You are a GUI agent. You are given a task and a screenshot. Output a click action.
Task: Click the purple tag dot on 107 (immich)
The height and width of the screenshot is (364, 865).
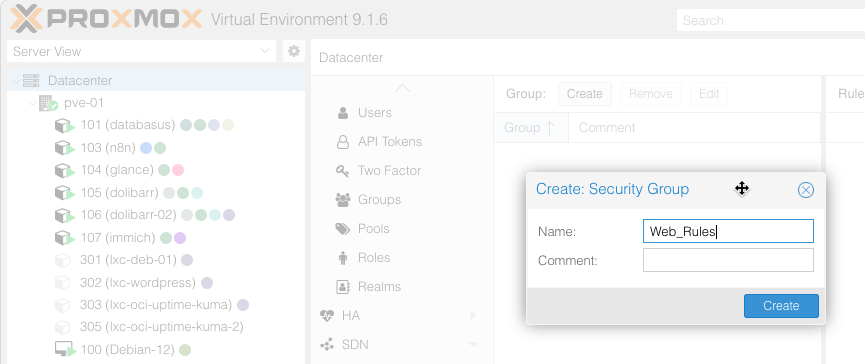180,238
